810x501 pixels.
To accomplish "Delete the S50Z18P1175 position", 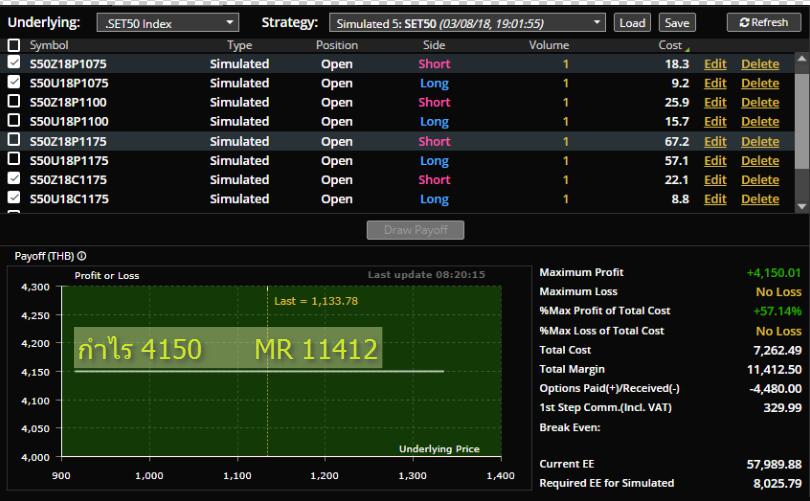I will coord(760,142).
